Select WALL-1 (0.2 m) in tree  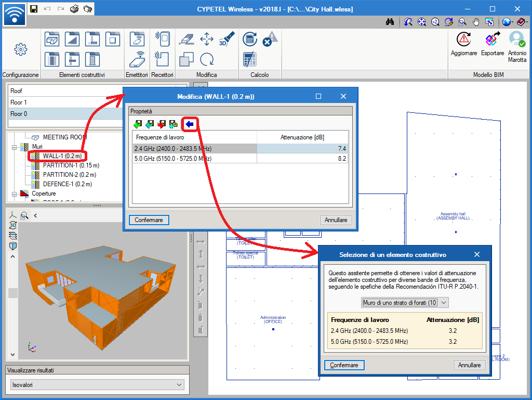click(62, 156)
